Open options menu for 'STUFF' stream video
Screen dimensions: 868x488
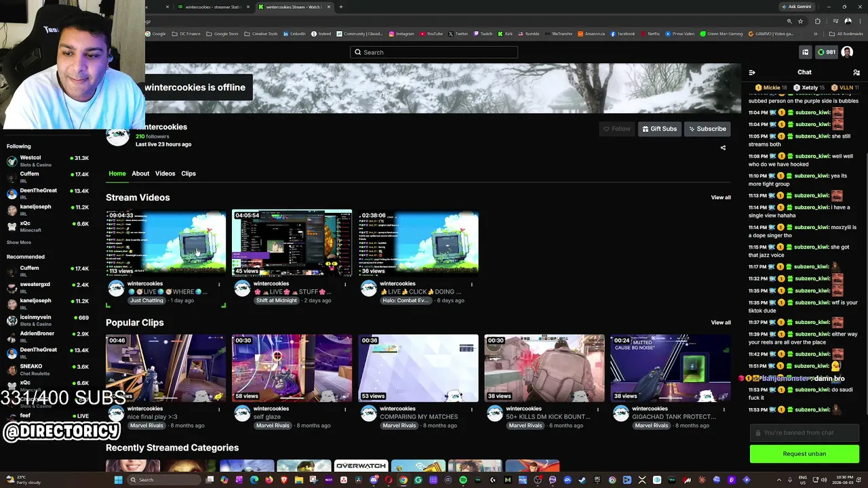[345, 285]
